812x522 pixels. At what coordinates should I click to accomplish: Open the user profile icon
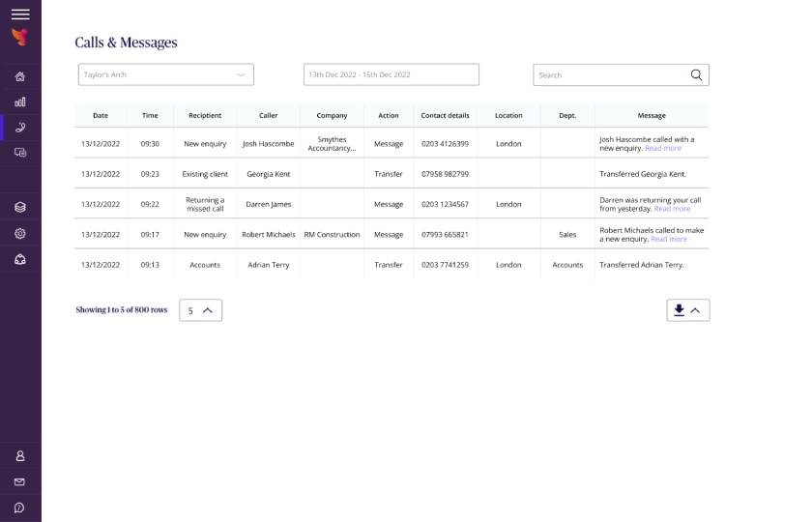19,455
